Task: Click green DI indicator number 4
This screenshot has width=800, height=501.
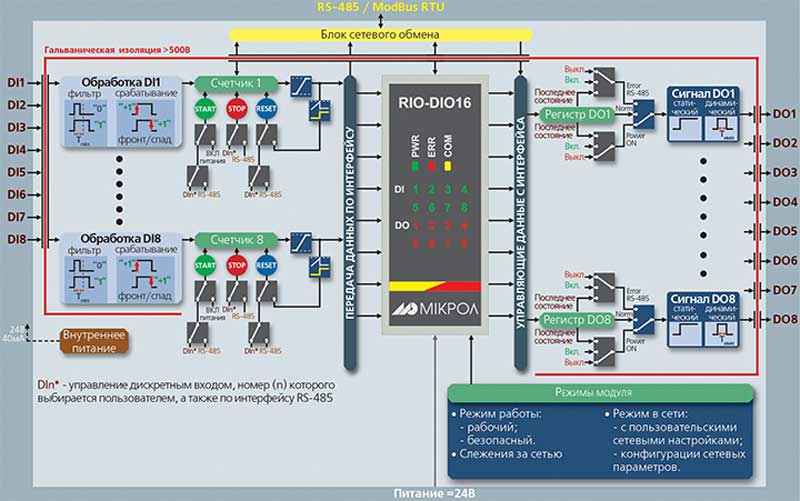Action: click(x=464, y=190)
